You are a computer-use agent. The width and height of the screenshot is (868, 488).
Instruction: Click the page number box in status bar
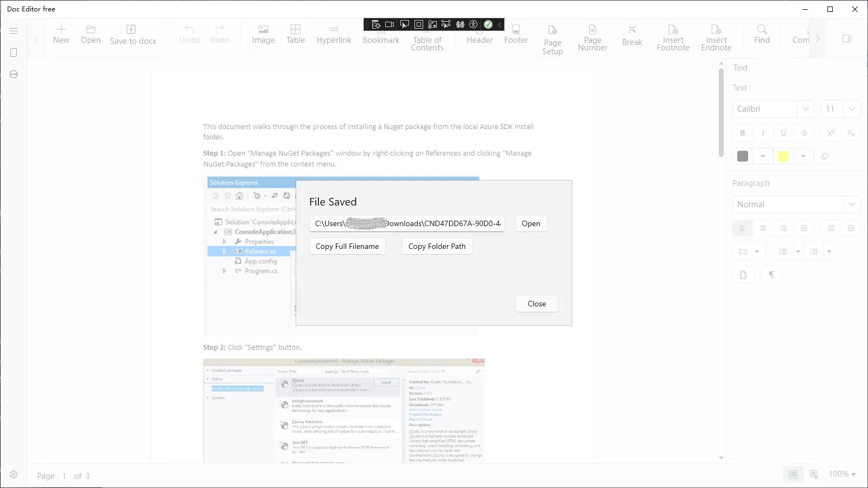(64, 476)
